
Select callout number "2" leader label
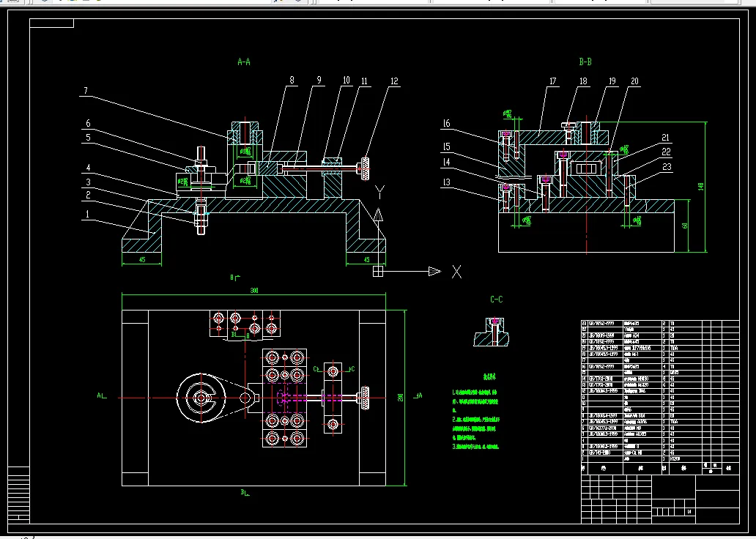coord(88,195)
